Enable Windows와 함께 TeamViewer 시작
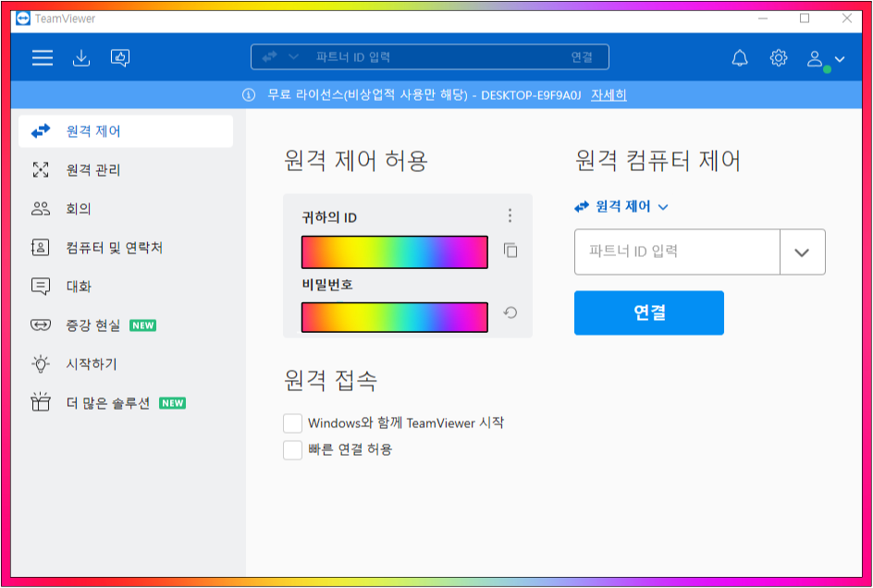 (292, 423)
